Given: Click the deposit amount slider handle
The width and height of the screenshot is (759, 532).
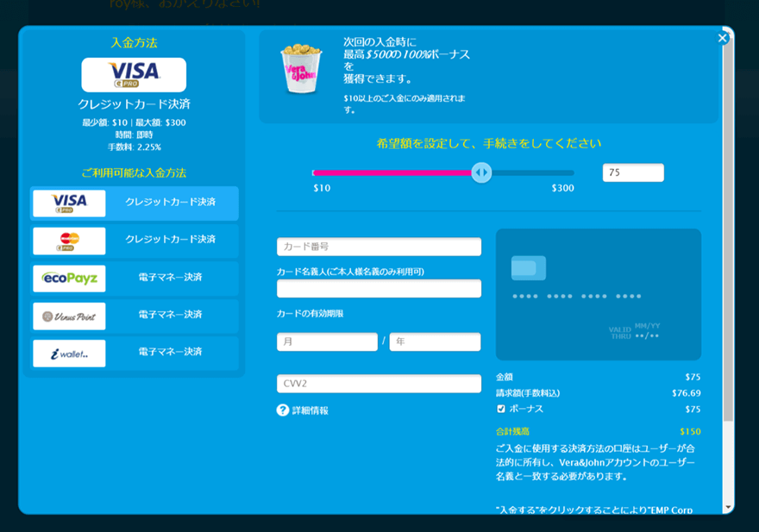Looking at the screenshot, I should [481, 172].
